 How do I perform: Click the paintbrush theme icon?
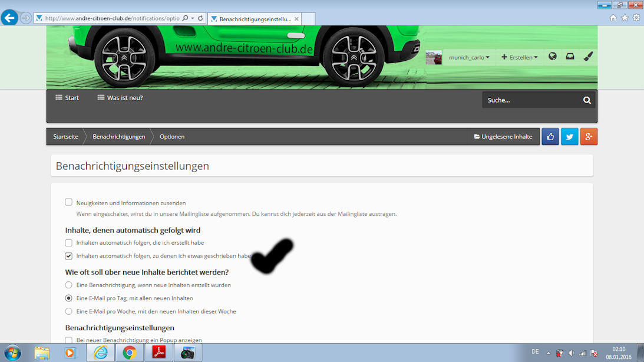click(x=588, y=56)
